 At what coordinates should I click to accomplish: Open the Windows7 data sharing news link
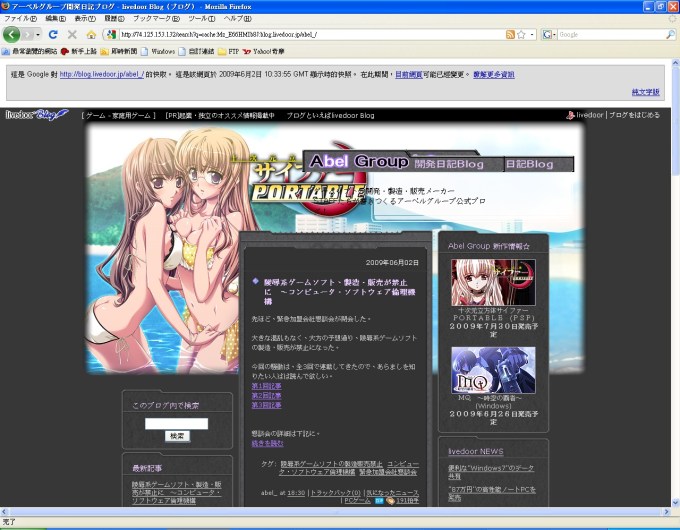(x=491, y=472)
